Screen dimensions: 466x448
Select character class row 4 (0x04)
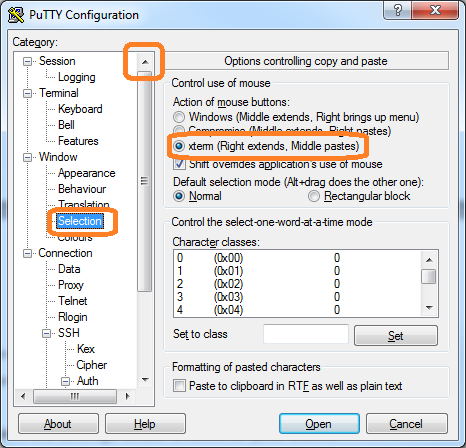tap(297, 310)
